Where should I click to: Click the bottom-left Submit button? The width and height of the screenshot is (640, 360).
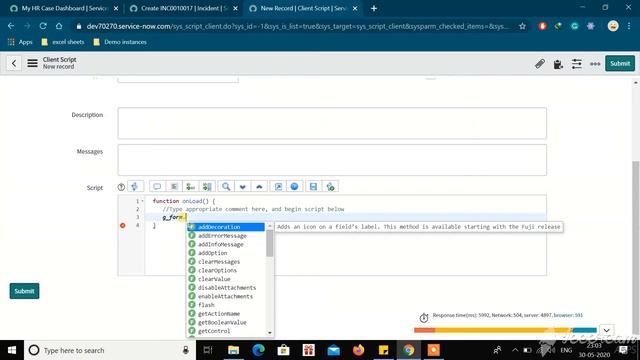[24, 291]
